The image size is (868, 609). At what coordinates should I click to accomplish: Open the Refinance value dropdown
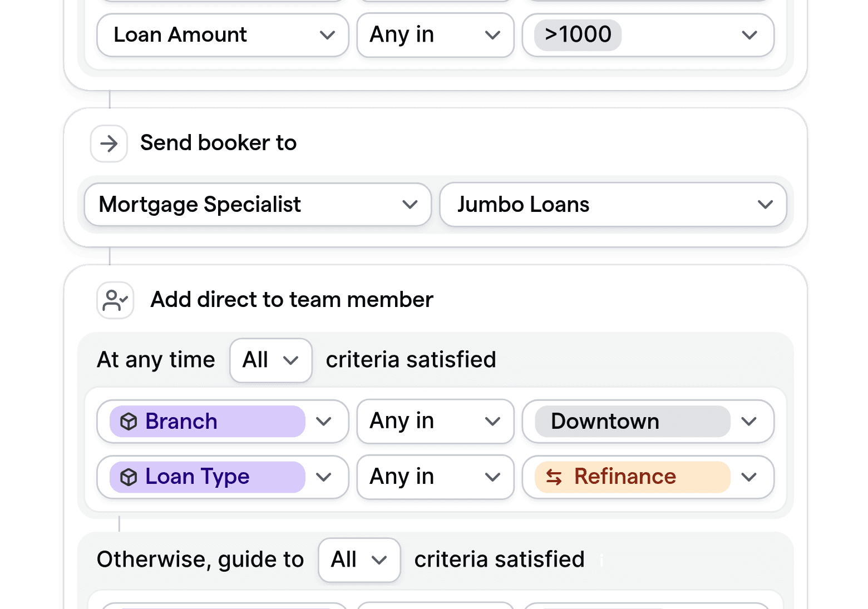pos(749,477)
